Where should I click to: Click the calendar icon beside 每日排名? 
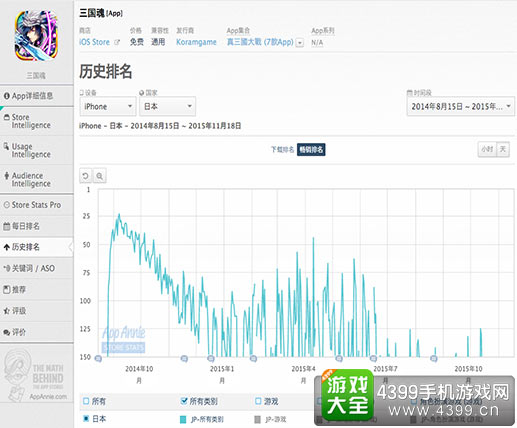pos(6,226)
